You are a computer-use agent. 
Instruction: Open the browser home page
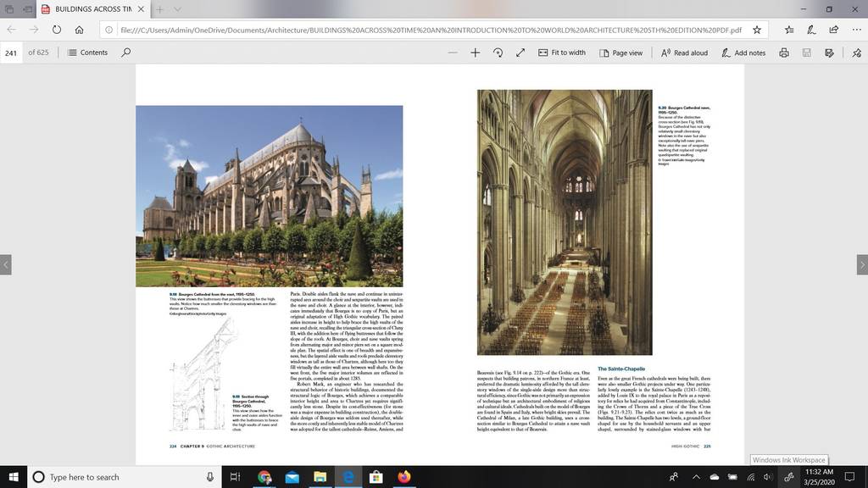pos(79,30)
